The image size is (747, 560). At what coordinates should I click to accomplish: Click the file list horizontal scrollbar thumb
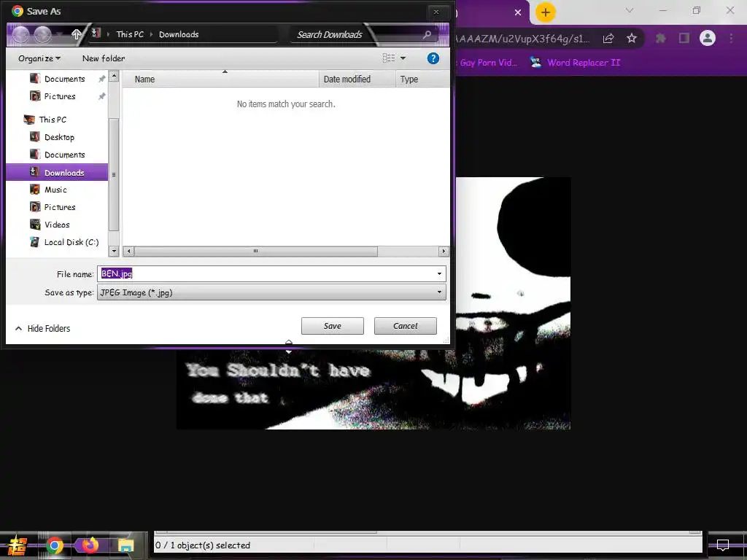click(256, 251)
